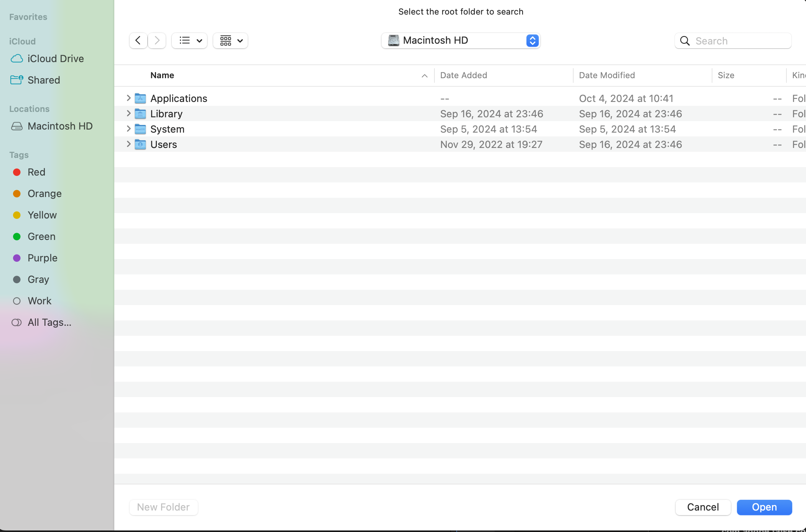Filter by the Orange tag label

point(44,194)
